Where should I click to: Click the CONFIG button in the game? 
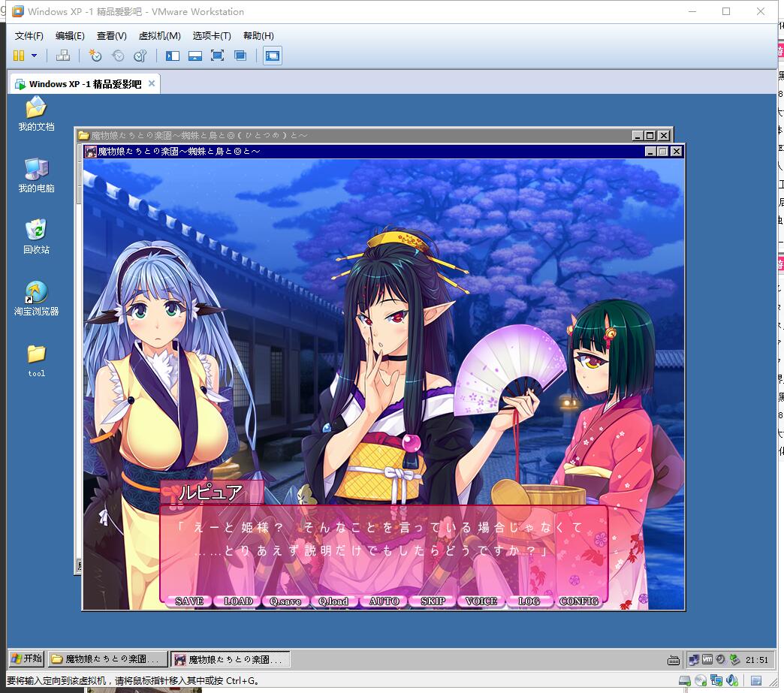point(578,601)
